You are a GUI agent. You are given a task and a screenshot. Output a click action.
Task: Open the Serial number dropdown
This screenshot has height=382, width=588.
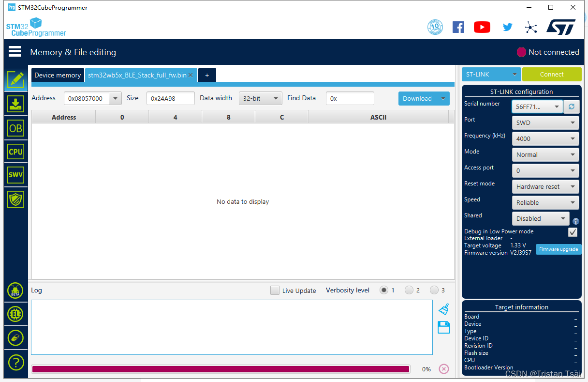tap(537, 107)
